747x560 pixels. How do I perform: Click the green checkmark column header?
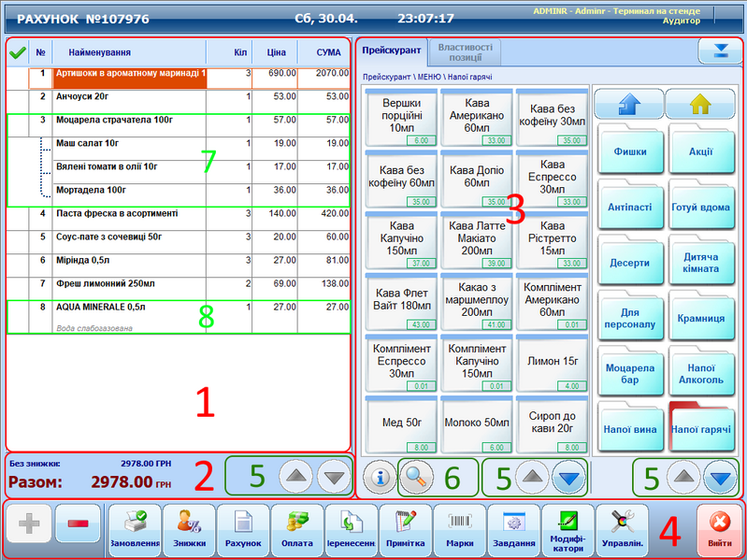[17, 53]
